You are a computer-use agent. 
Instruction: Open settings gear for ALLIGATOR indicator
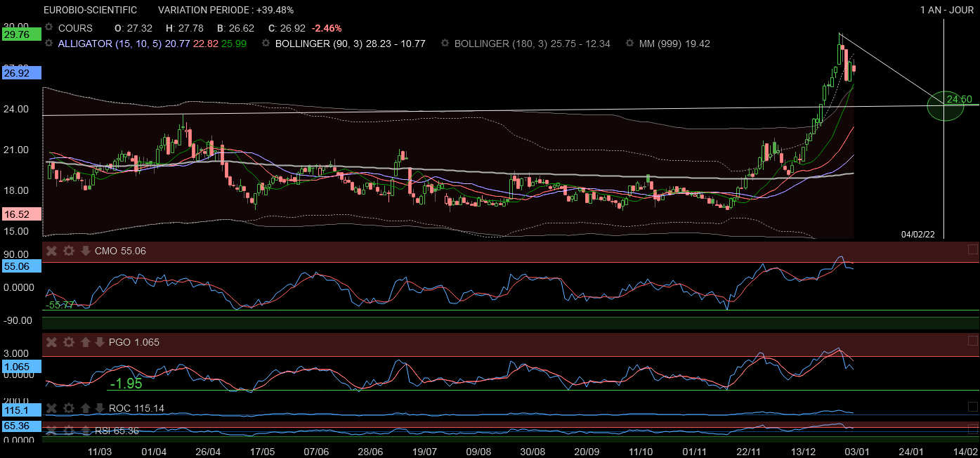49,44
